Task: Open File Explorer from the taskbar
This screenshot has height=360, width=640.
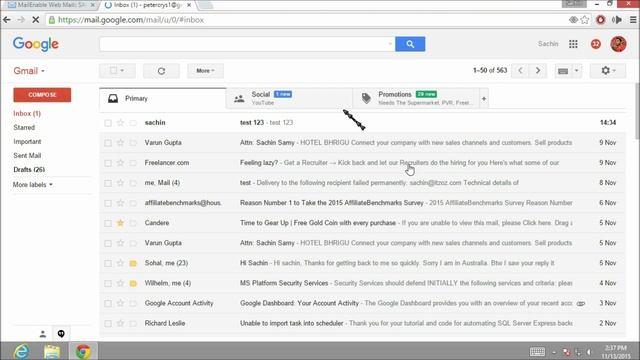Action: coord(52,351)
